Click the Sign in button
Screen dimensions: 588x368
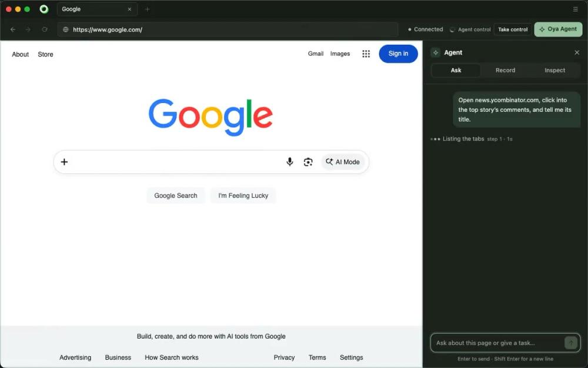click(398, 54)
